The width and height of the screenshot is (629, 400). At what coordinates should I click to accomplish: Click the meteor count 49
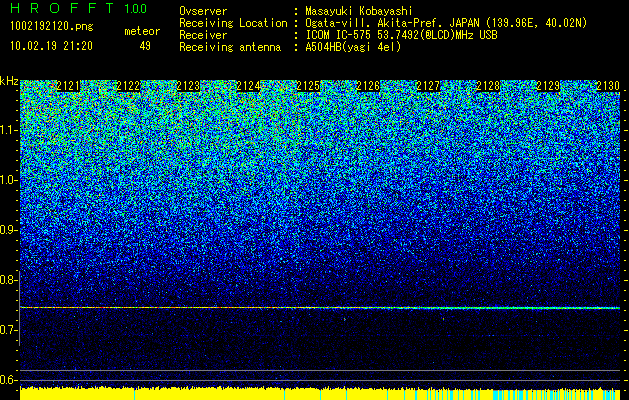click(145, 46)
